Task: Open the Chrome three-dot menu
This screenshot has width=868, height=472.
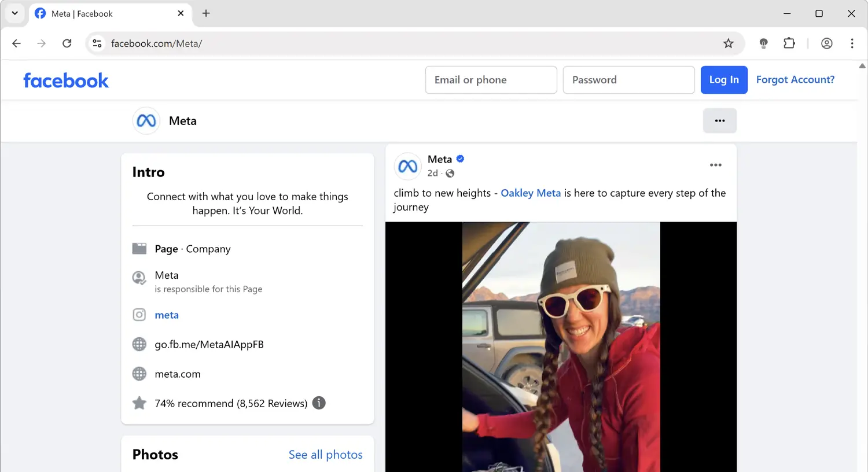Action: (x=852, y=43)
